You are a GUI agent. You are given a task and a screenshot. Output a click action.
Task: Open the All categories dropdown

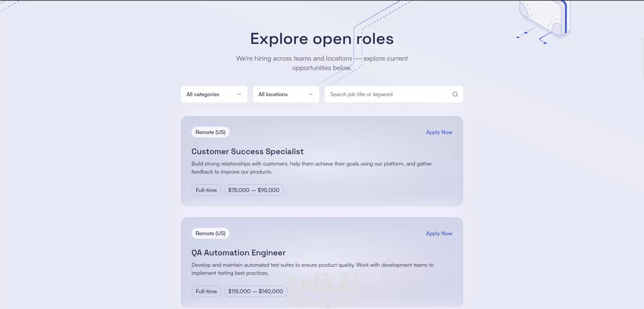(x=214, y=94)
